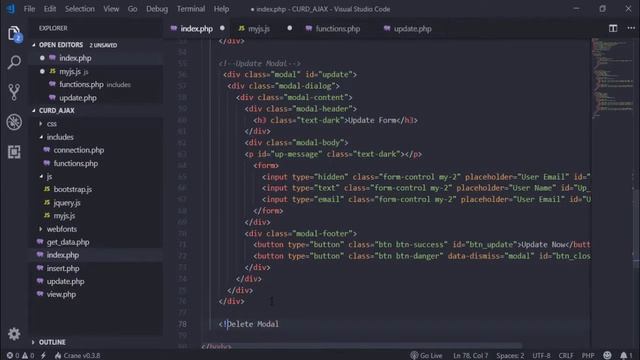
Task: Click the Ln 78, Col 7 indicator
Action: point(470,356)
